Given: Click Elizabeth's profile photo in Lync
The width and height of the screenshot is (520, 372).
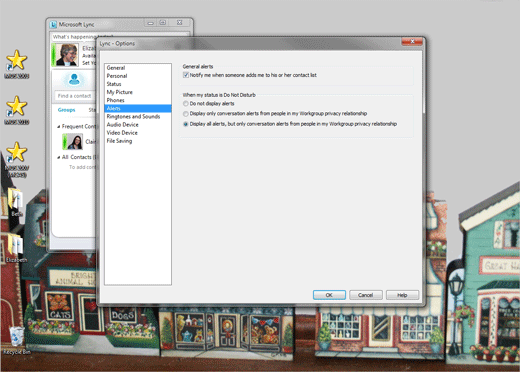Looking at the screenshot, I should click(x=67, y=55).
